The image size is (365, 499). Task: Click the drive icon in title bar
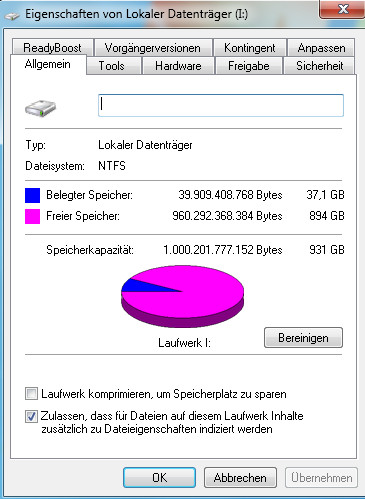click(x=12, y=15)
